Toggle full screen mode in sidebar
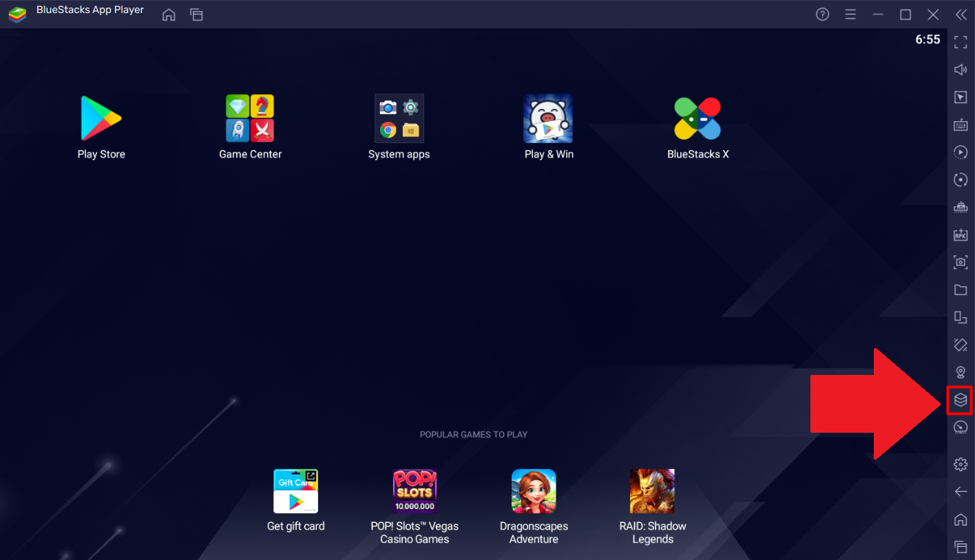975x560 pixels. [961, 43]
